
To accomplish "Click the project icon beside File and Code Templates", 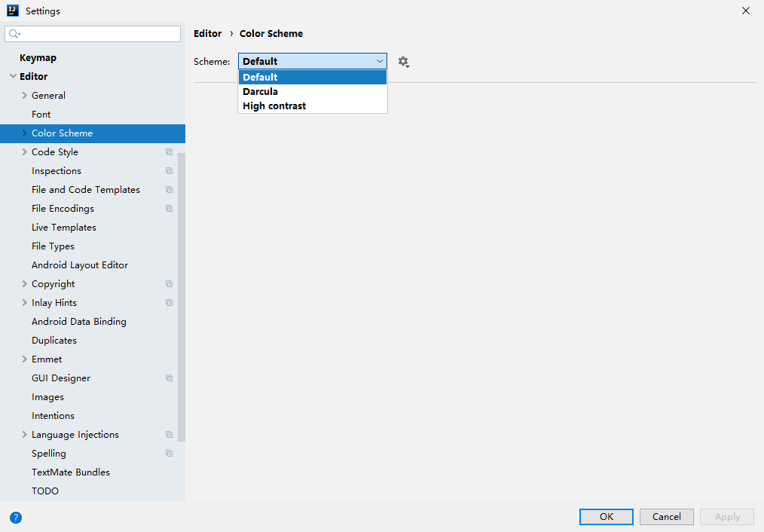I will point(169,189).
